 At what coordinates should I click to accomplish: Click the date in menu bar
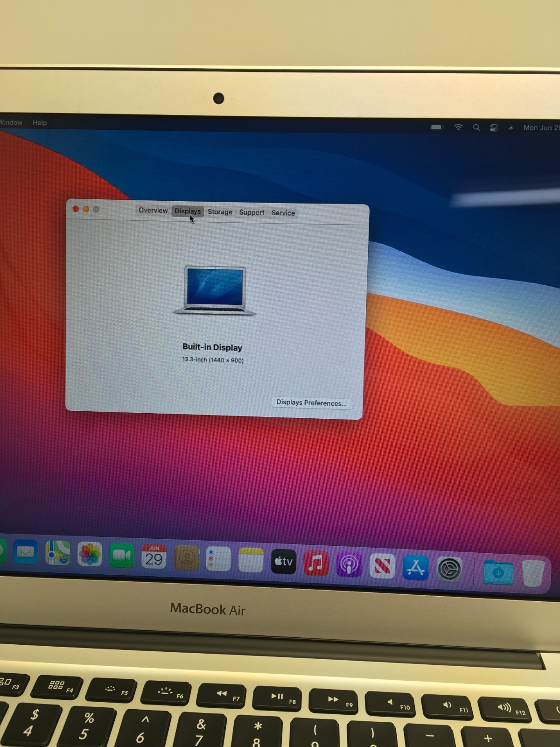tap(541, 127)
